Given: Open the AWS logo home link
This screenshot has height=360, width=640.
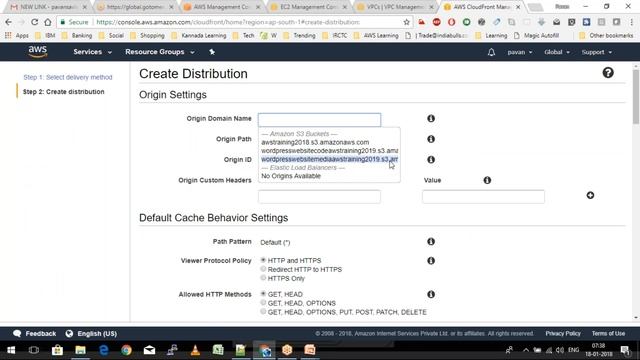Looking at the screenshot, I should click(38, 52).
